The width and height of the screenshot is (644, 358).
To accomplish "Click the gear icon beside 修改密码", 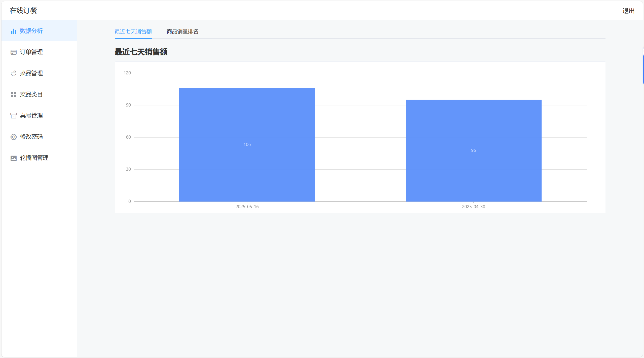I will pos(14,137).
